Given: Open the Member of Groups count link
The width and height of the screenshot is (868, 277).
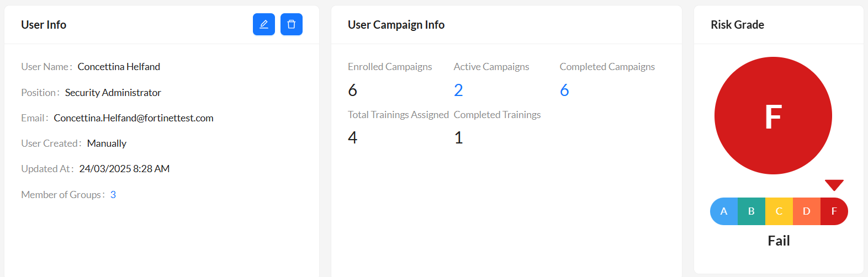Looking at the screenshot, I should pos(113,195).
